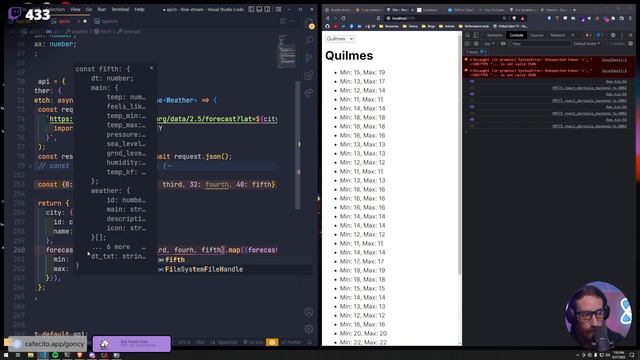Open the split editor icon
This screenshot has width=640, height=360.
coord(282,21)
